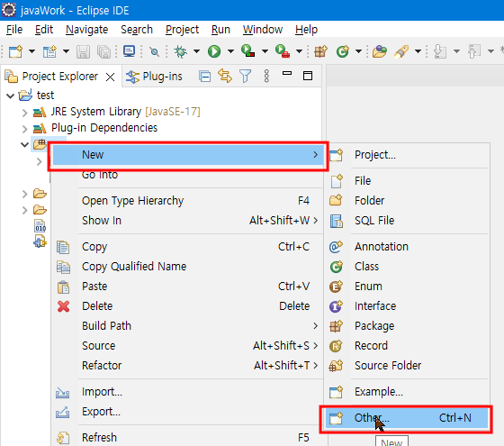Image resolution: width=504 pixels, height=446 pixels.
Task: Choose Delete in the context menu
Action: coord(188,306)
